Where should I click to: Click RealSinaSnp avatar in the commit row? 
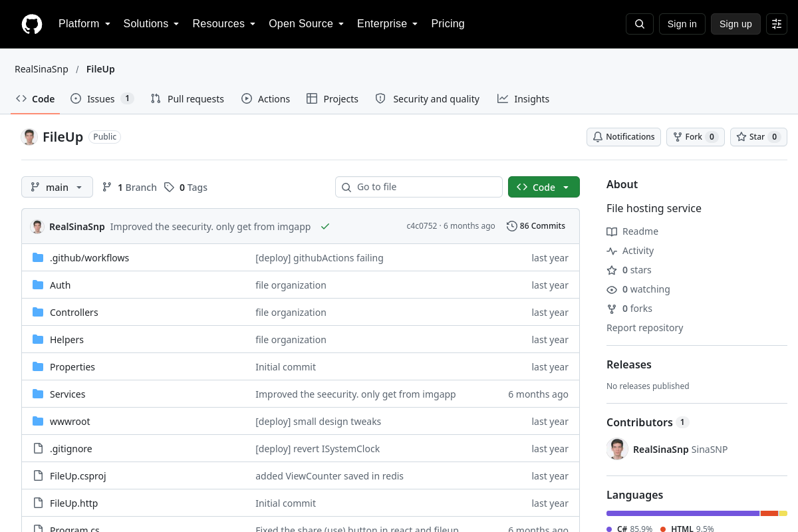coord(37,226)
